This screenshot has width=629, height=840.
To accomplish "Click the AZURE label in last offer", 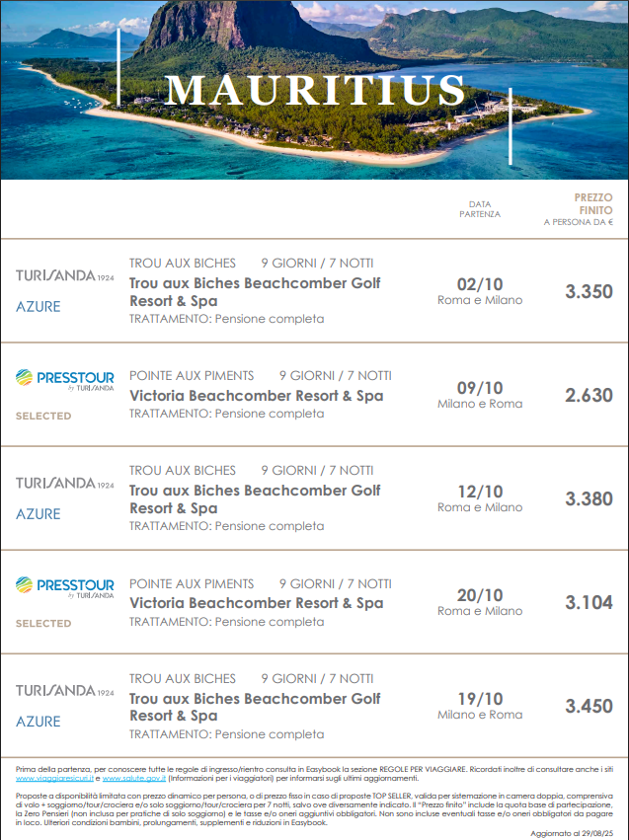I will [39, 722].
